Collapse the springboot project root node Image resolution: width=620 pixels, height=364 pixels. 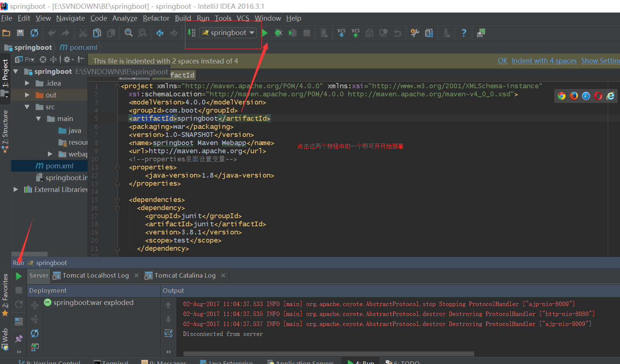[x=16, y=71]
